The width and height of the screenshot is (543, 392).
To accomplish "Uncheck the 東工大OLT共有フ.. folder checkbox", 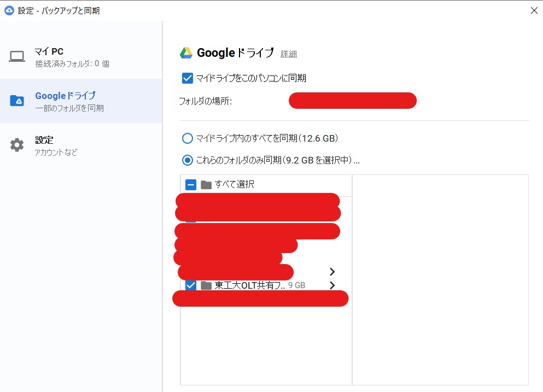I will [191, 285].
